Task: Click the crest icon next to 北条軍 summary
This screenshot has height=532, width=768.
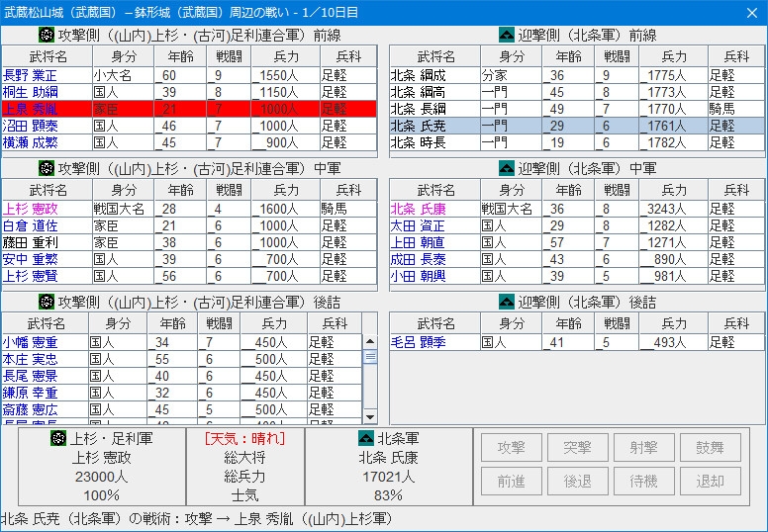Action: [367, 438]
